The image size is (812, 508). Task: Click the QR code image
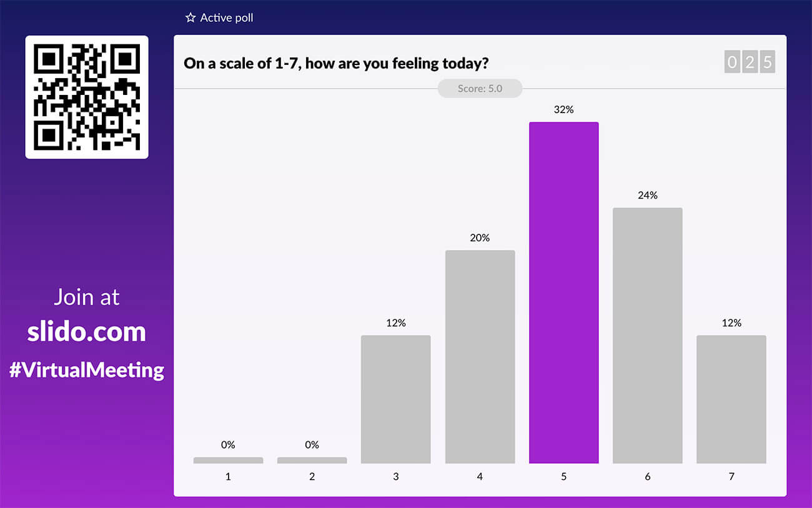pos(87,97)
